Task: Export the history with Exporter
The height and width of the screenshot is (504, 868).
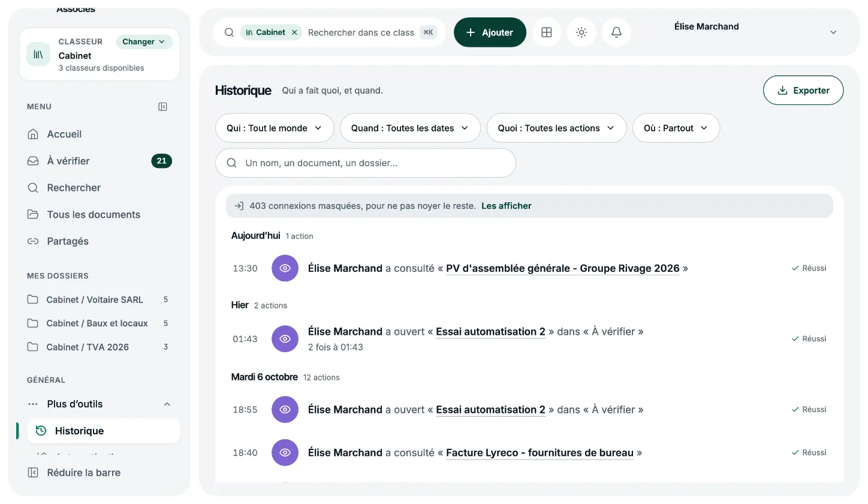Action: coord(803,90)
